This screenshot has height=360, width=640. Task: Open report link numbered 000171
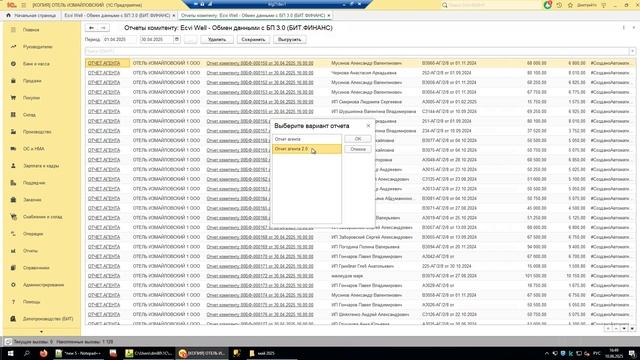pos(260,266)
